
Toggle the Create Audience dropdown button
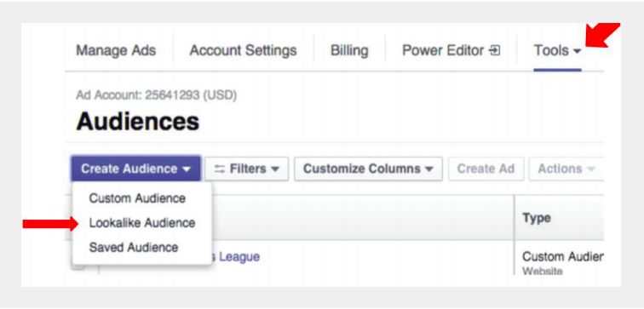[x=136, y=169]
